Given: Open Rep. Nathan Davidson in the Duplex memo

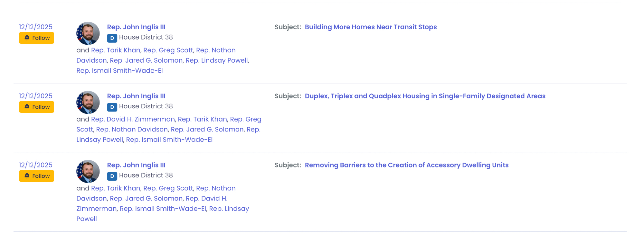Looking at the screenshot, I should click(x=132, y=130).
